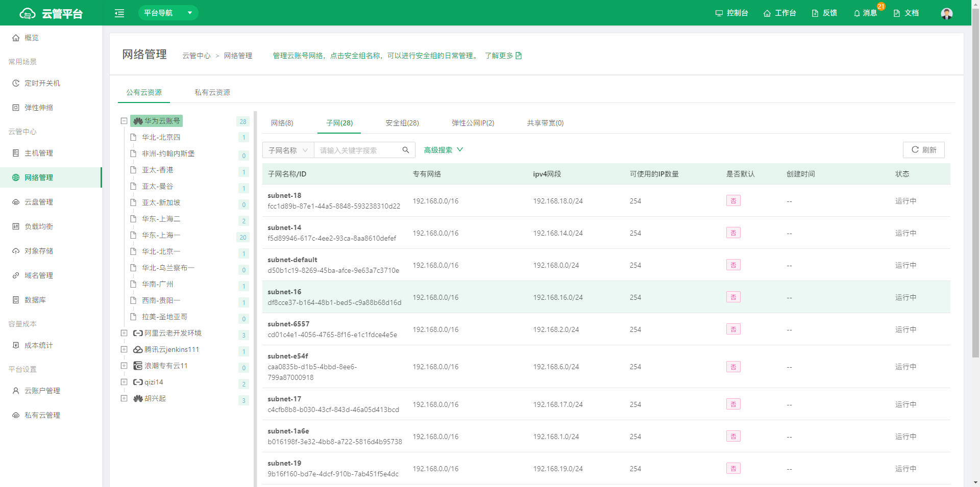Viewport: 980px width, 487px height.
Task: Open 负载均衡 in sidebar
Action: (x=51, y=226)
